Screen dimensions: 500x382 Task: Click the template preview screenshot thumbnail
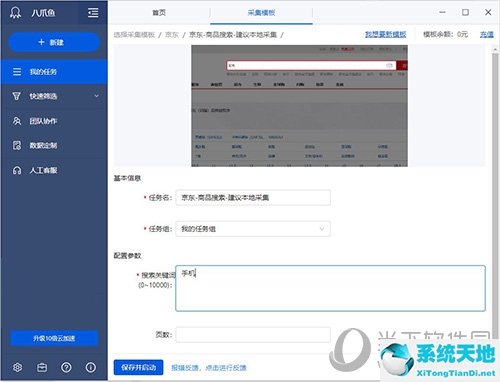pos(299,106)
